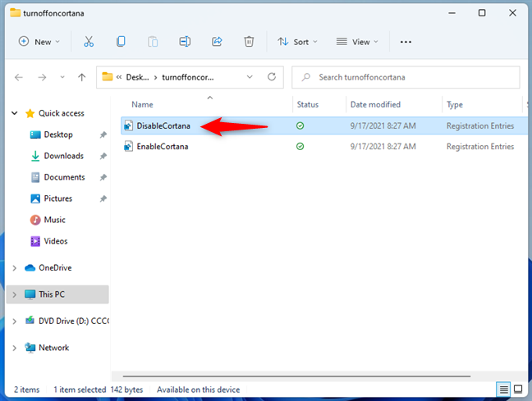The width and height of the screenshot is (532, 401).
Task: Expand the Network tree node
Action: tap(14, 348)
